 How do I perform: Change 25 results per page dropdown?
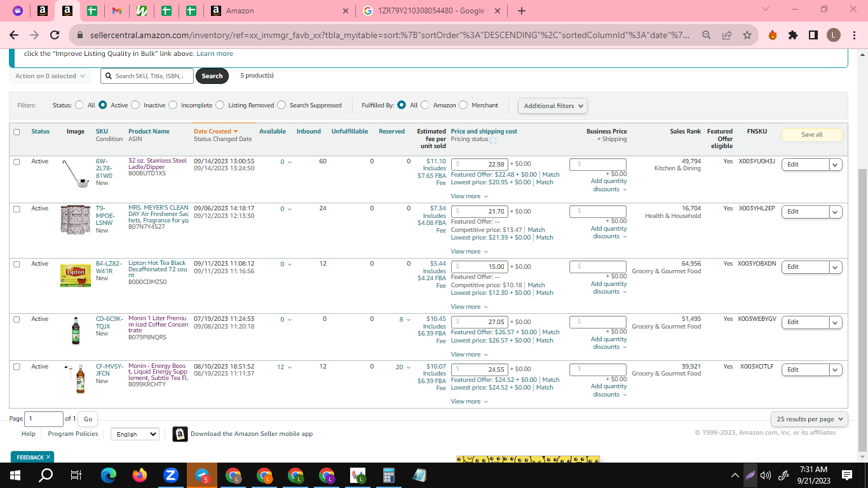(810, 419)
